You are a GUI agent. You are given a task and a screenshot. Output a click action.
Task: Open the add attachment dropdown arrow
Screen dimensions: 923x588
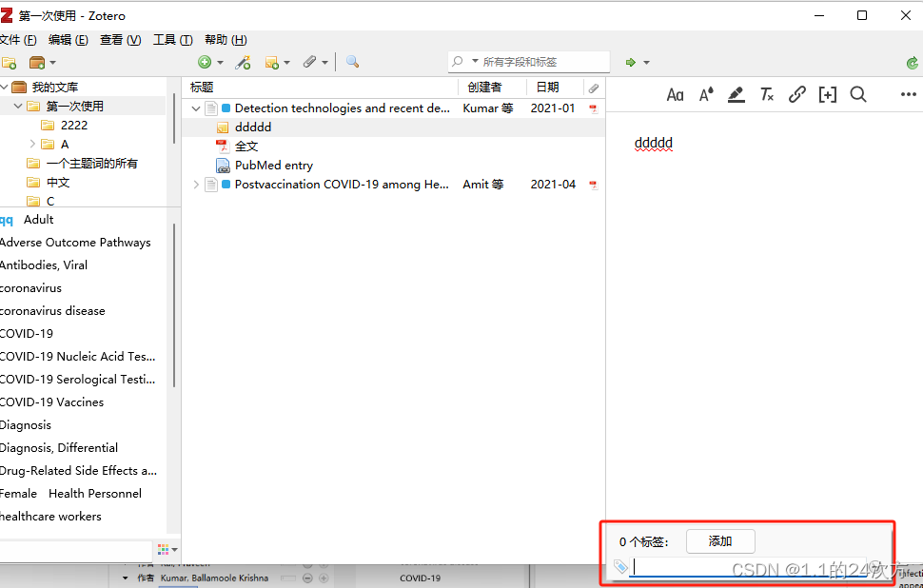click(324, 63)
